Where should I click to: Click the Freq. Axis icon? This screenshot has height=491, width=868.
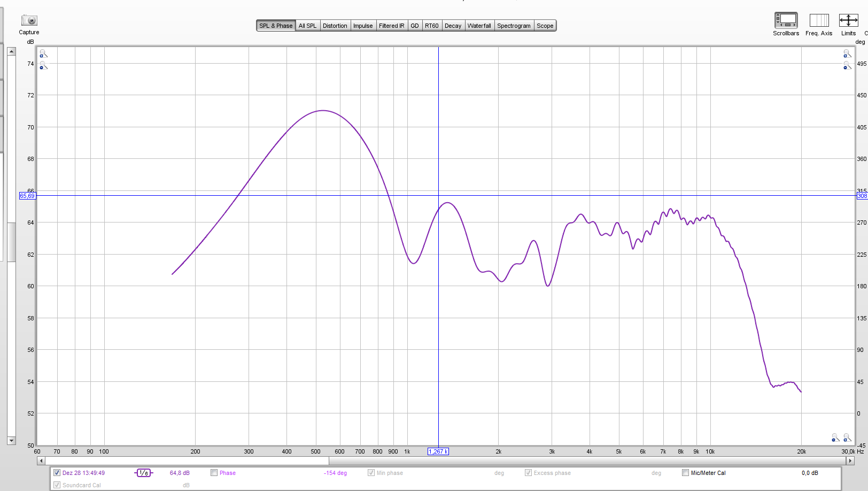coord(818,21)
